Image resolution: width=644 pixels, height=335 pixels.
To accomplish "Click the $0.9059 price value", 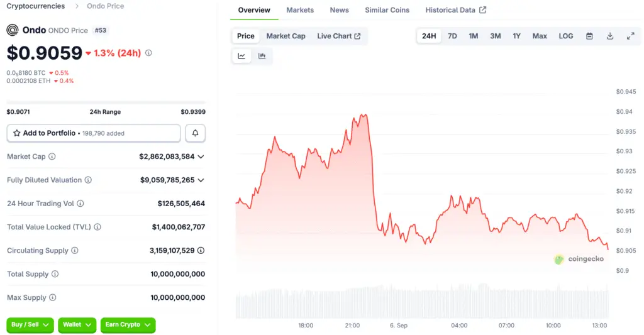I will pos(45,53).
